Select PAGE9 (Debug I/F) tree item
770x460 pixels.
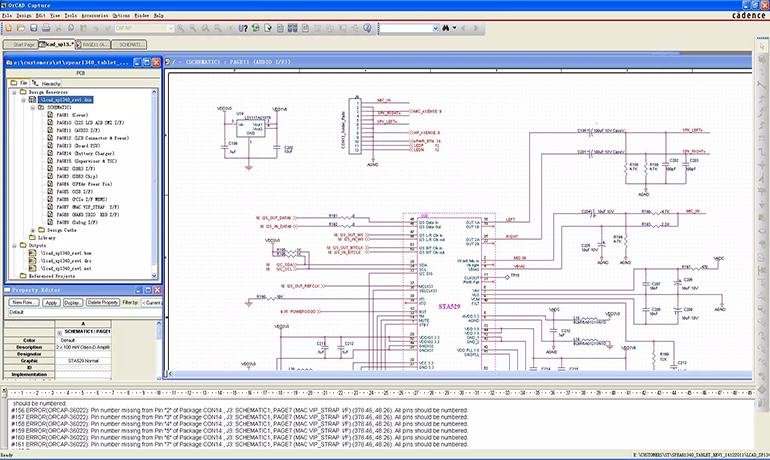point(77,222)
